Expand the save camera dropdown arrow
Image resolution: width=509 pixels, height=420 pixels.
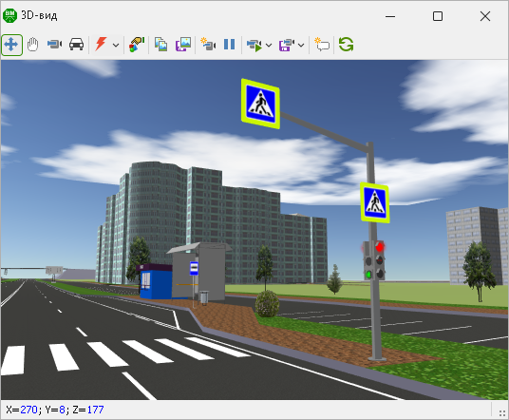point(301,46)
